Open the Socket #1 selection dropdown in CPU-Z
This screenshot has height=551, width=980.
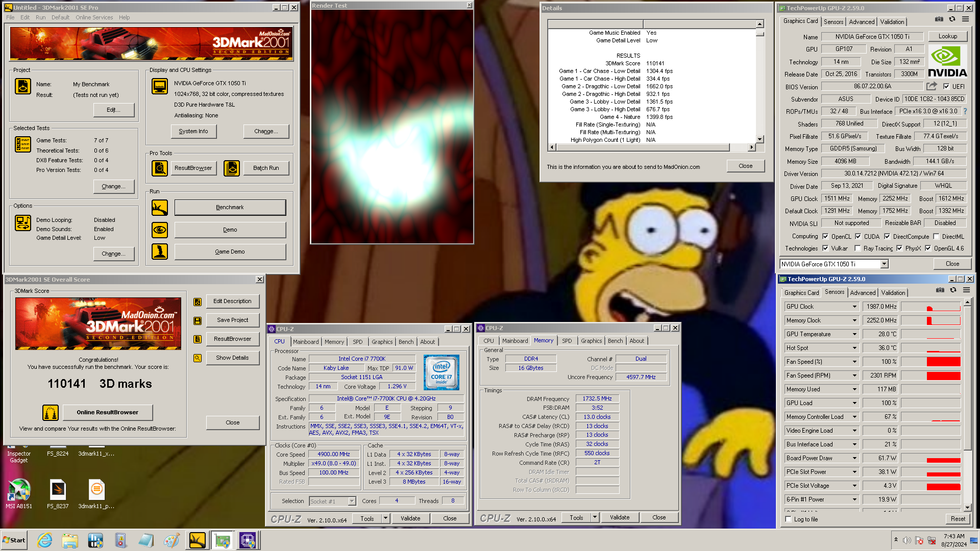point(352,502)
